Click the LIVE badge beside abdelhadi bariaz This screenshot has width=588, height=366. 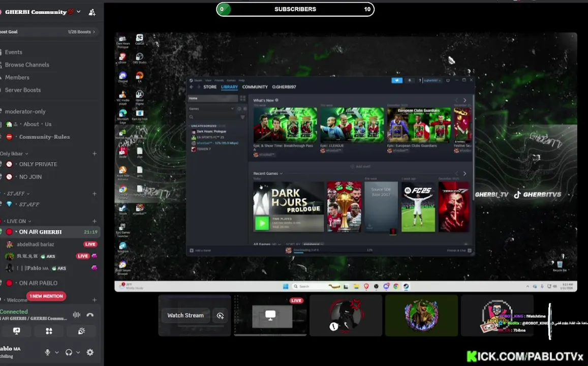click(90, 244)
